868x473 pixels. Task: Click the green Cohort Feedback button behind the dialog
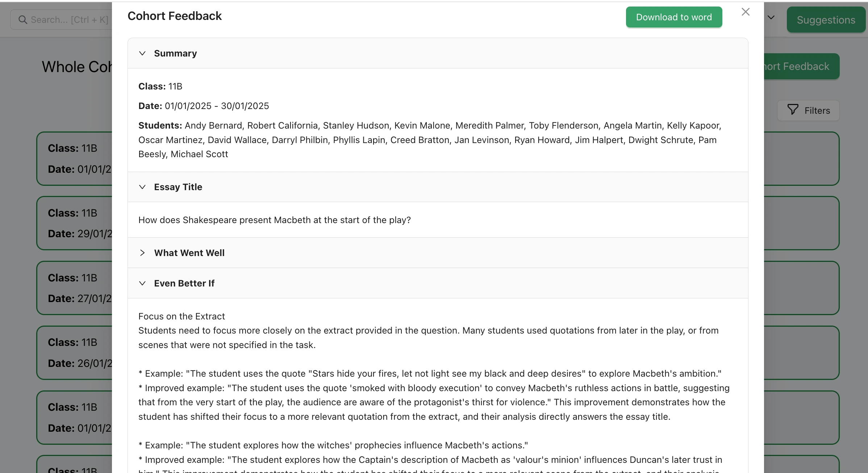tap(801, 67)
